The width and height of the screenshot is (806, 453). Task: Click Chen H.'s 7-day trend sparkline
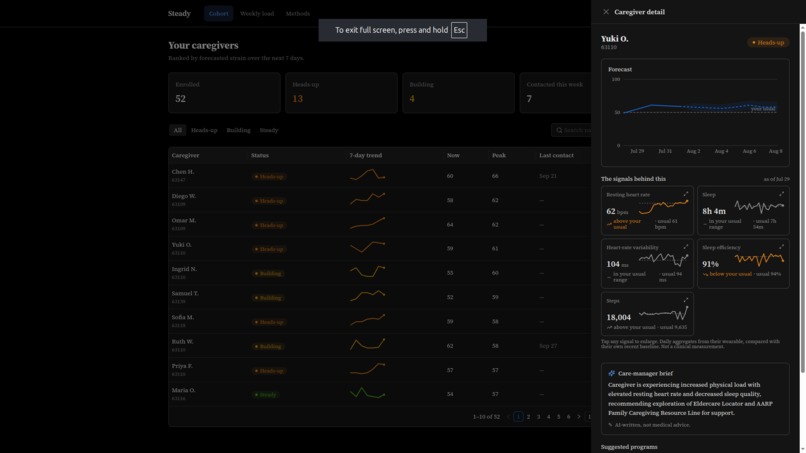(368, 175)
